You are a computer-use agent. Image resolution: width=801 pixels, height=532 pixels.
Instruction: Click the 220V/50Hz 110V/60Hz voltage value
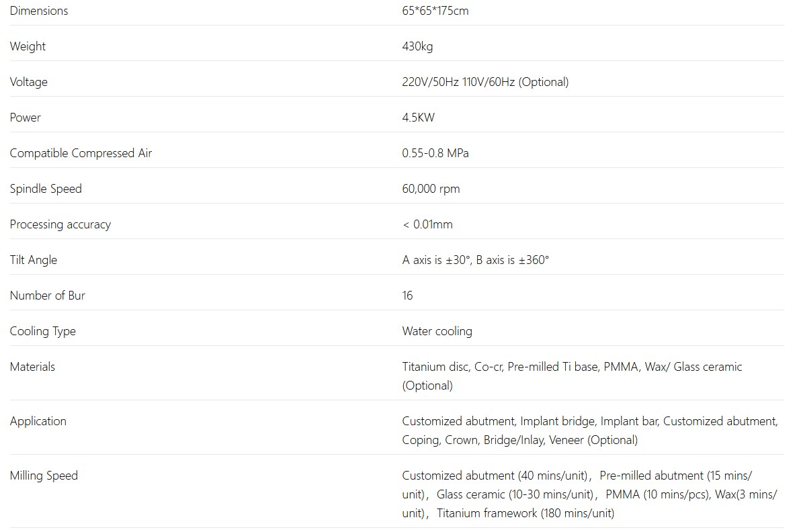point(485,82)
